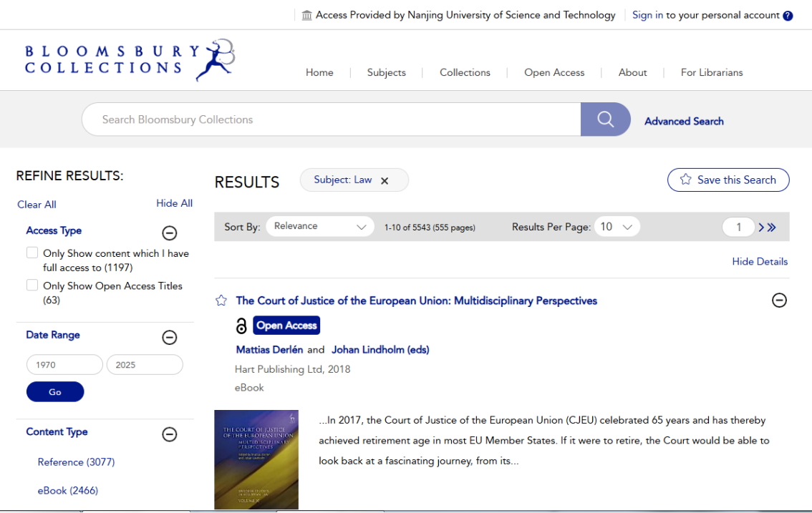Star the Court of Justice result
The width and height of the screenshot is (812, 513).
coord(221,301)
